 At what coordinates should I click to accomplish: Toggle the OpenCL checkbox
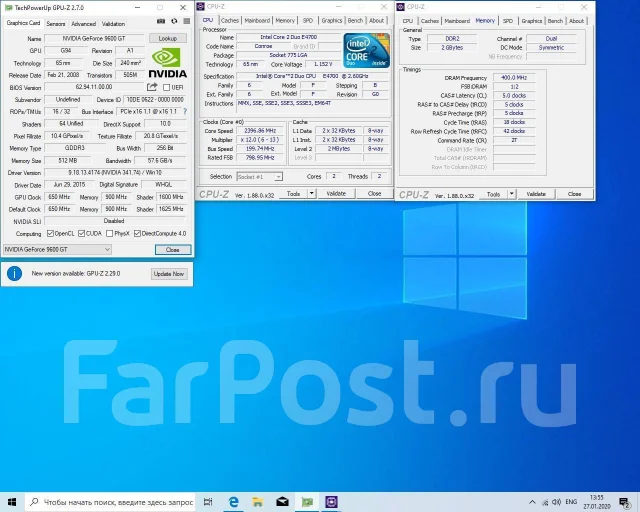50,234
